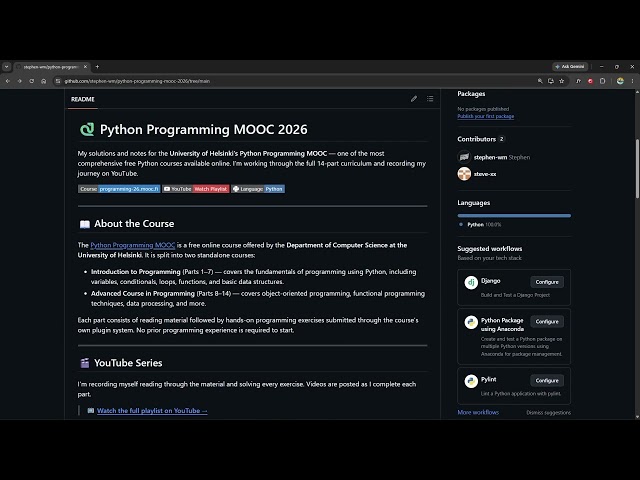Screen dimensions: 640x480
Task: Open stephen-wm contributor profile name
Action: 490,157
